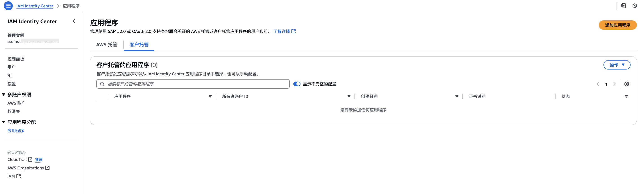644x194 pixels.
Task: Click the 创建日期 column header text
Action: coord(369,96)
